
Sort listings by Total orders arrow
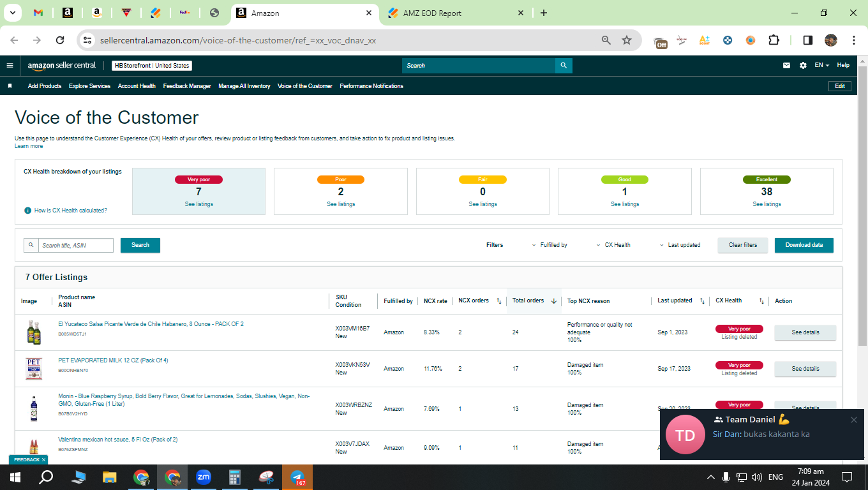553,301
